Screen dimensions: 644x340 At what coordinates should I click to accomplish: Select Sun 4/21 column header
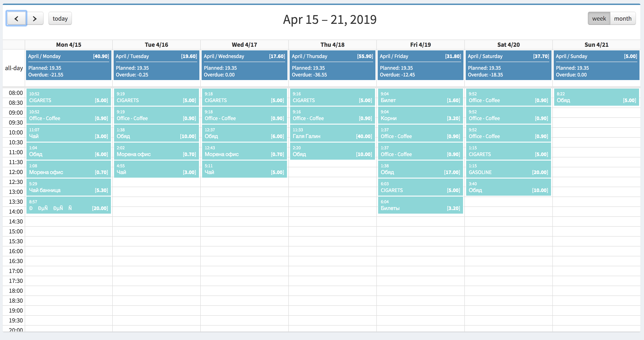pyautogui.click(x=596, y=45)
